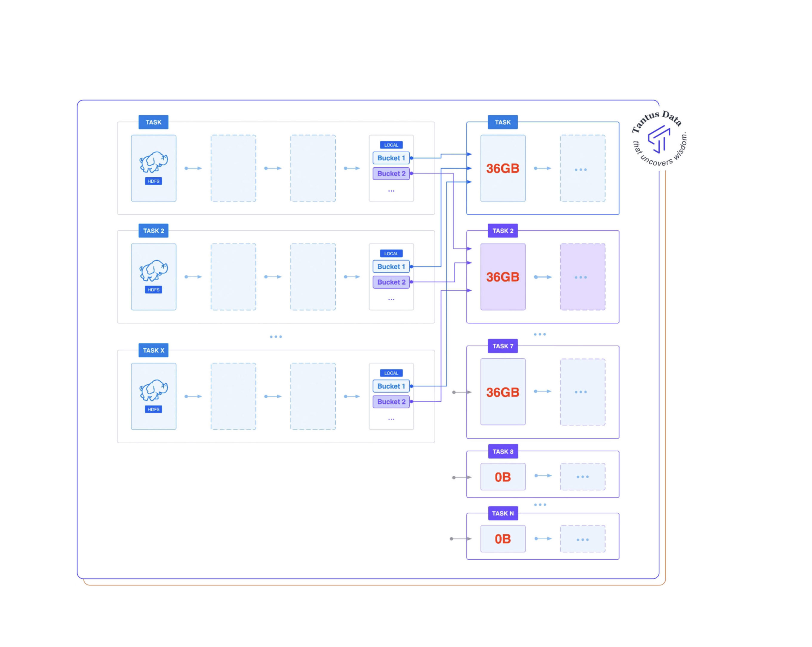Click the ellipsis between TASK 2 and TASK X
Screen dimensions: 812x647
[276, 336]
